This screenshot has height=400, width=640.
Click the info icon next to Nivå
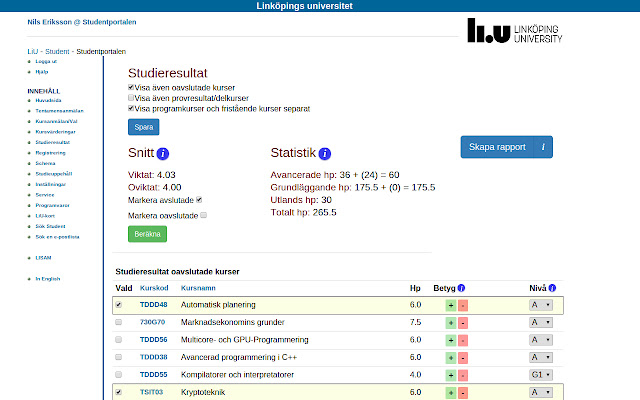click(x=552, y=288)
